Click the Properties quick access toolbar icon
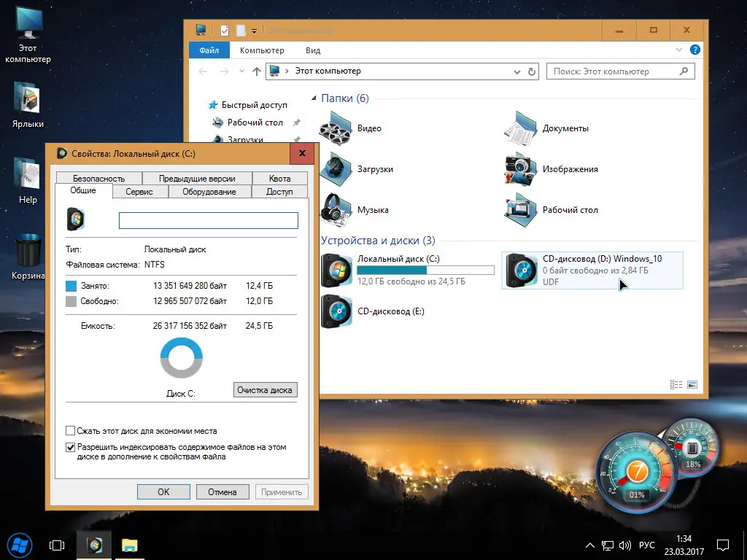Screen dimensions: 747x560 pyautogui.click(x=225, y=31)
